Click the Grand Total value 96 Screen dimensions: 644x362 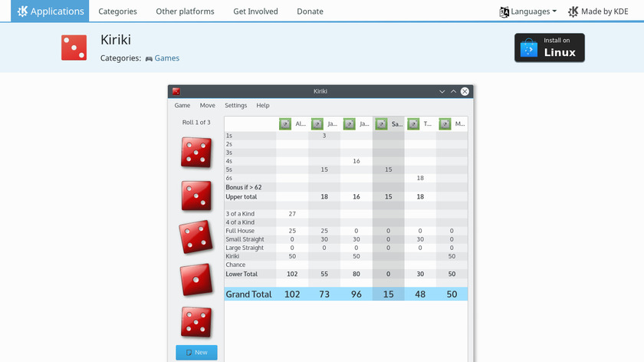pos(356,295)
